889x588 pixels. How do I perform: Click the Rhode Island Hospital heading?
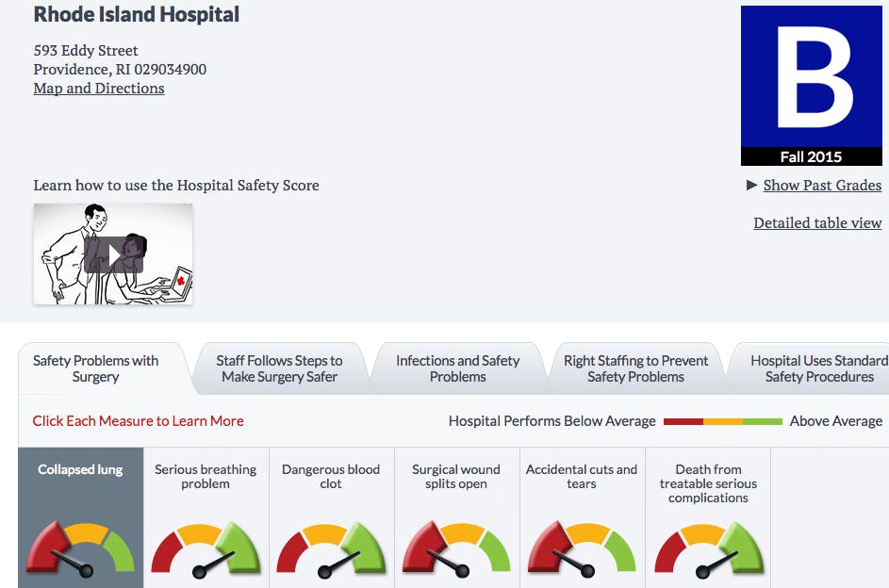137,15
